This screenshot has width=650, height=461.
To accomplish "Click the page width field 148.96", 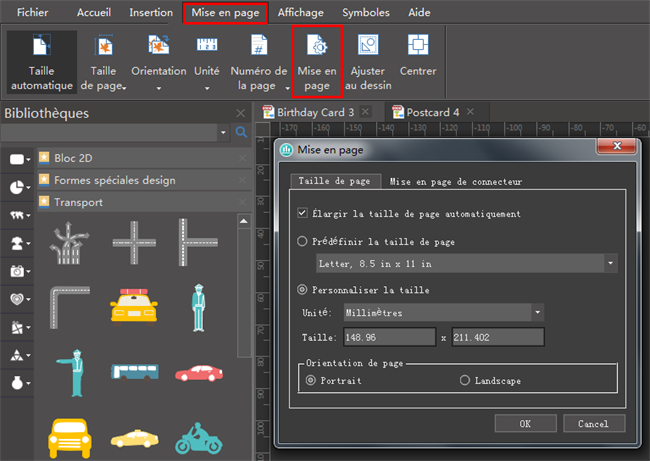I will coord(390,337).
